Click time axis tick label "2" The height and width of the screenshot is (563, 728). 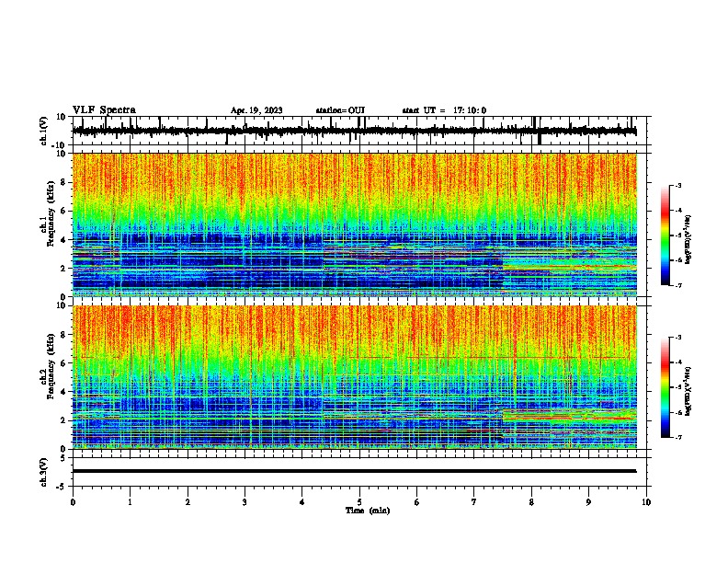pyautogui.click(x=188, y=502)
